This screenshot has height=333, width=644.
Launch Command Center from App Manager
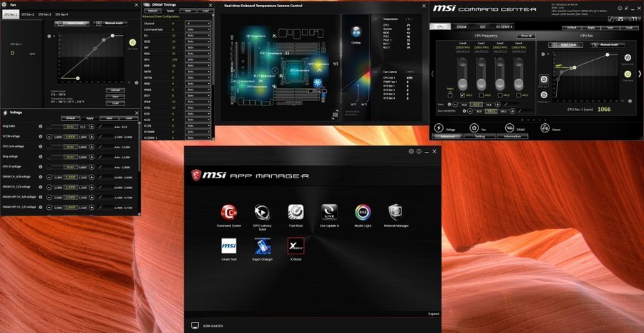point(229,213)
